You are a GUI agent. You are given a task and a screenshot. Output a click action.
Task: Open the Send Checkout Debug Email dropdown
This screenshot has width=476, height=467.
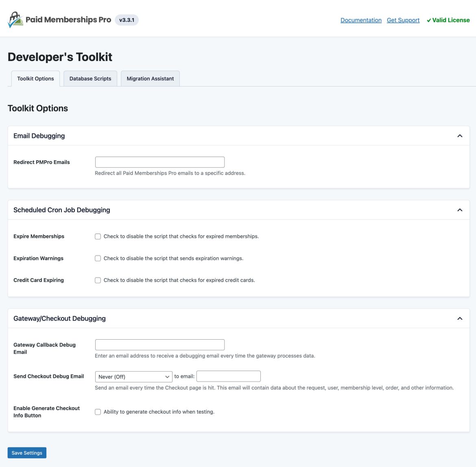coord(133,376)
